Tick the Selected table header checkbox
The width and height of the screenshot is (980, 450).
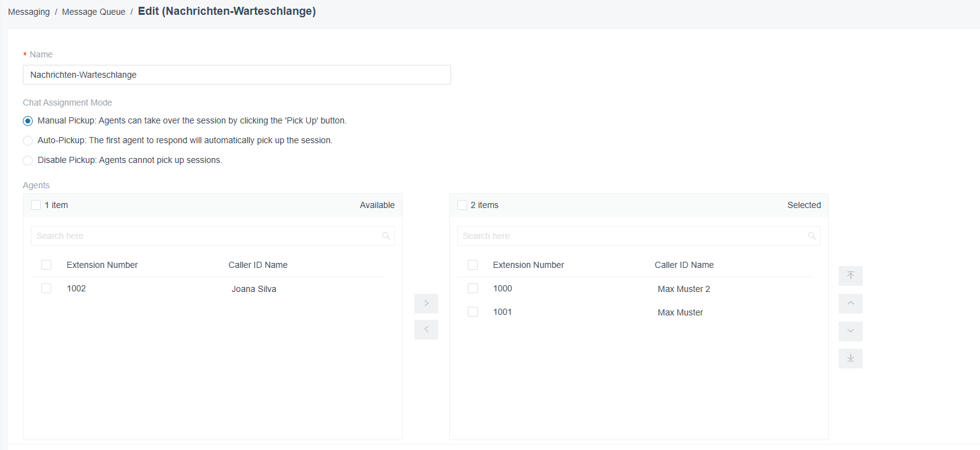[x=473, y=265]
